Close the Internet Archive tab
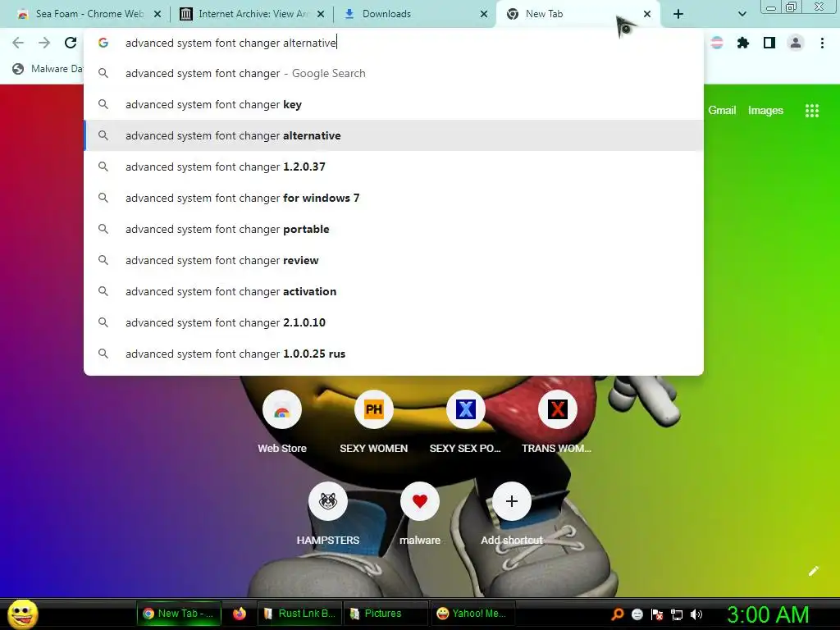 point(321,14)
